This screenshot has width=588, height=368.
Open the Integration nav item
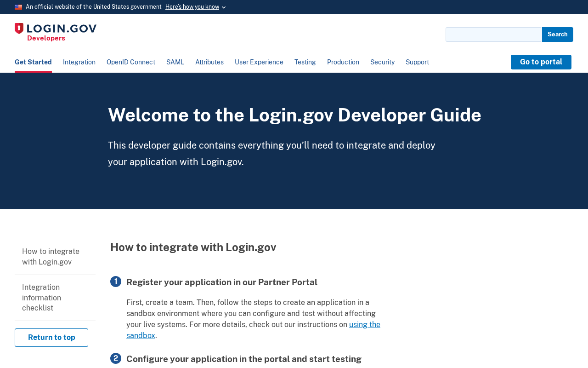point(79,62)
